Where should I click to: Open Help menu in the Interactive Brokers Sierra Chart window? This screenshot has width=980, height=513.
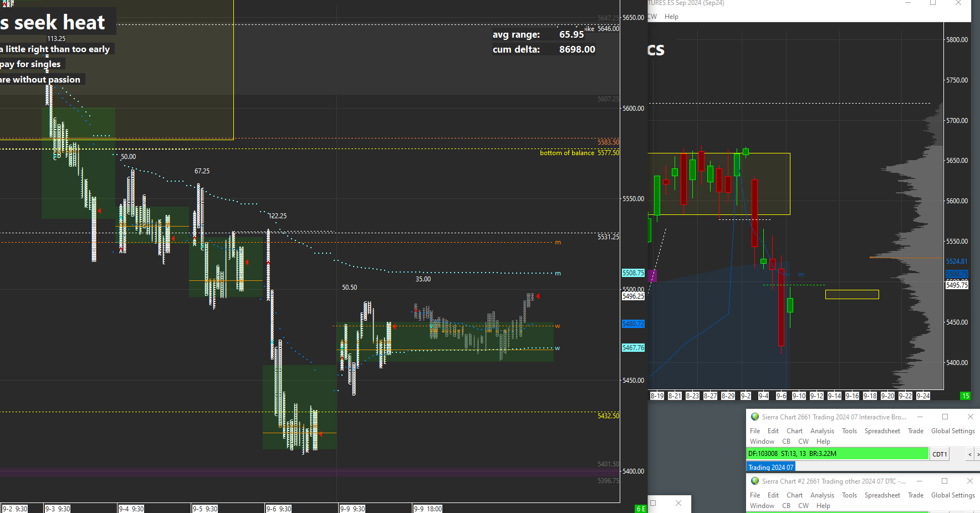click(823, 442)
